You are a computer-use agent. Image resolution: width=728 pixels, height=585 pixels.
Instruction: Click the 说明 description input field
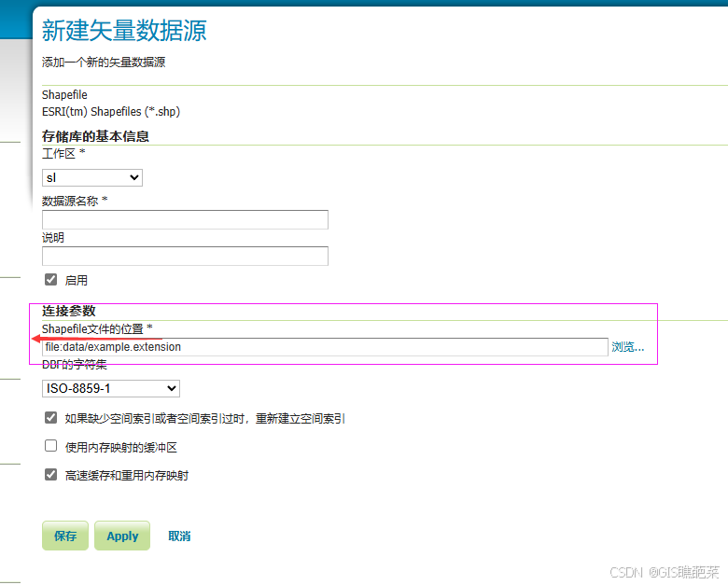[x=185, y=257]
